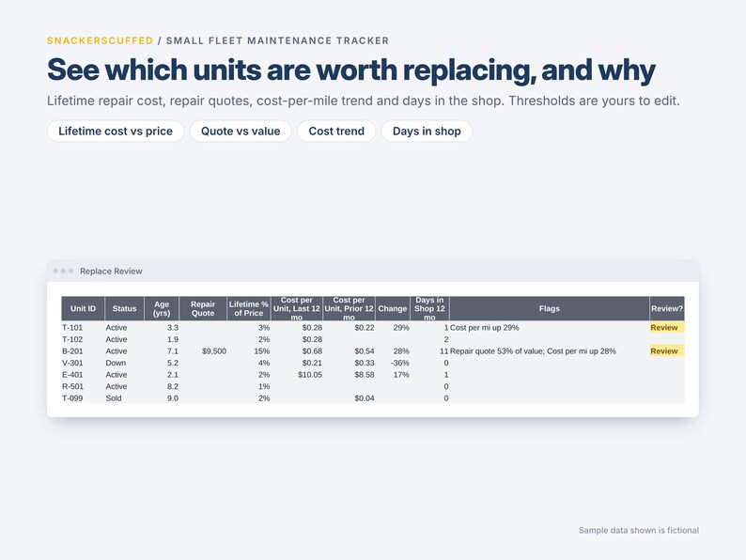Screen dimensions: 746x560
Task: Click 'Cost per Unit, Prior 12 mo' header
Action: (350, 308)
